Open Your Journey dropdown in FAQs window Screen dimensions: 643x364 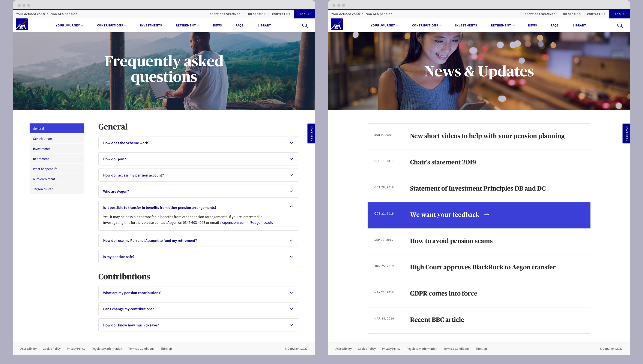pos(70,25)
